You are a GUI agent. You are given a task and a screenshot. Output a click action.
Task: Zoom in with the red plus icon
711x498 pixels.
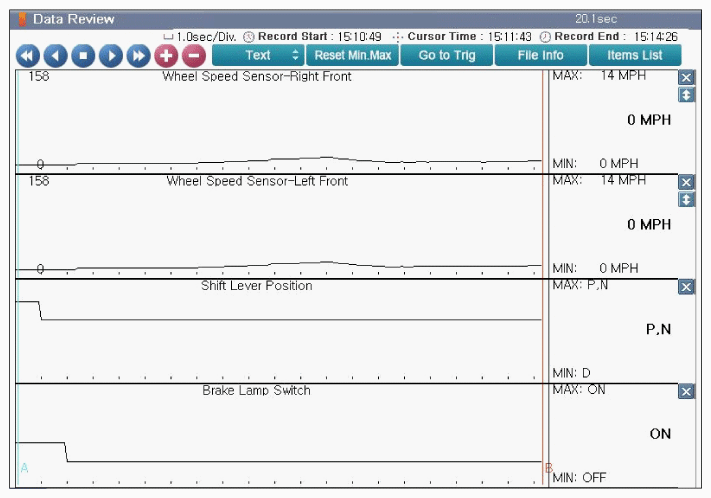click(166, 56)
